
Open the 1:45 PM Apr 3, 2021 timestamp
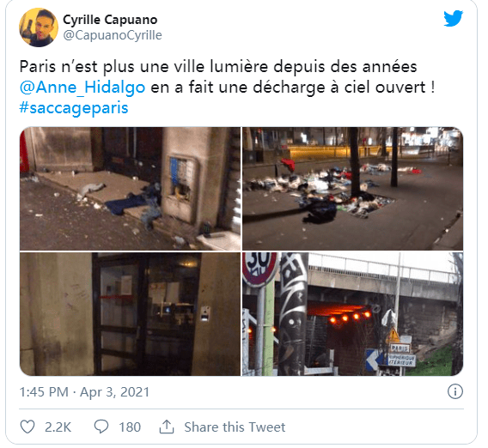(x=84, y=391)
